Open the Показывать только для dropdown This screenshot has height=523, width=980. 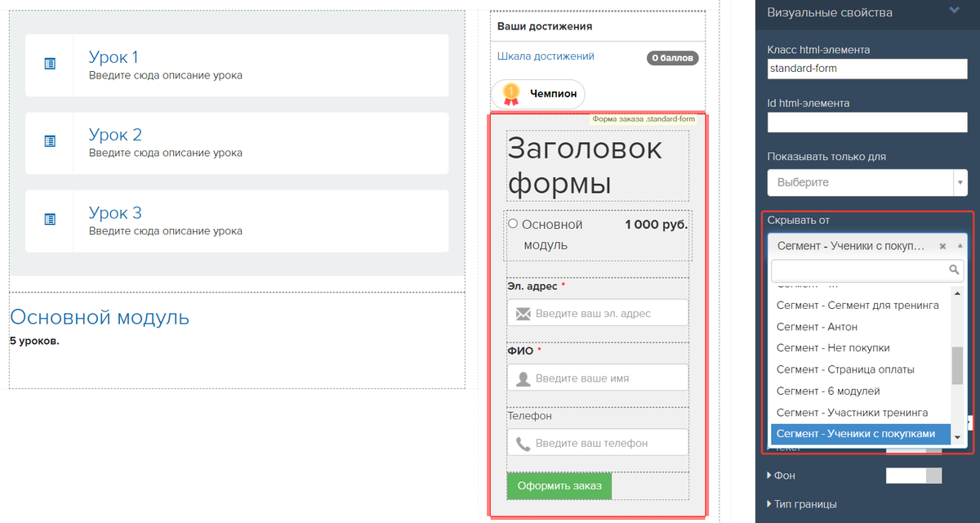point(866,182)
